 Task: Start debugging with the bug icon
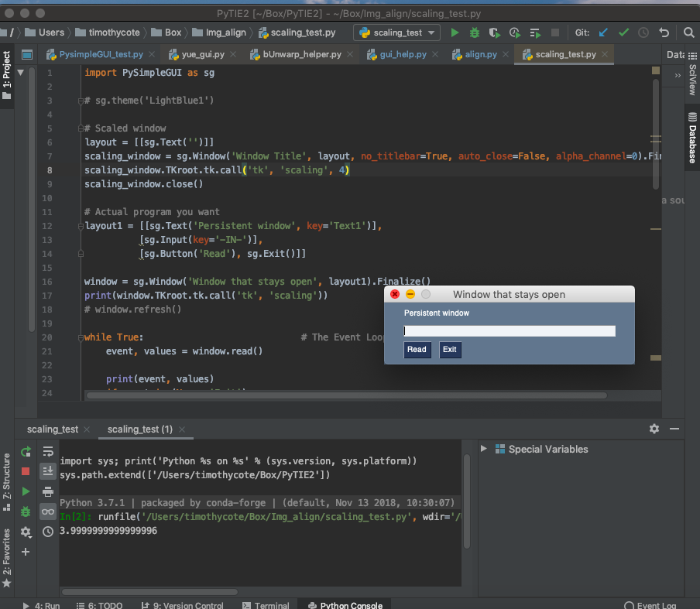pos(475,33)
